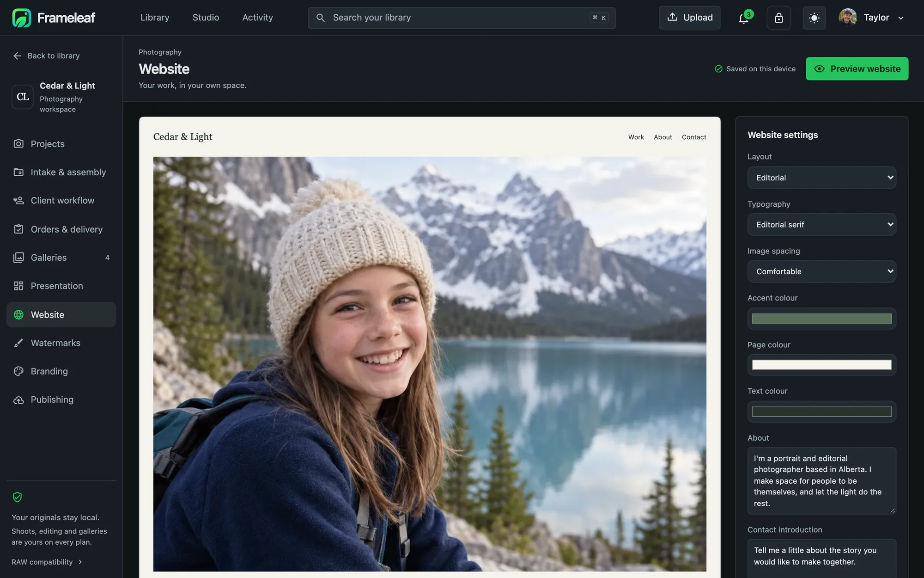Select Presentation in sidebar
The image size is (924, 578).
pos(61,286)
